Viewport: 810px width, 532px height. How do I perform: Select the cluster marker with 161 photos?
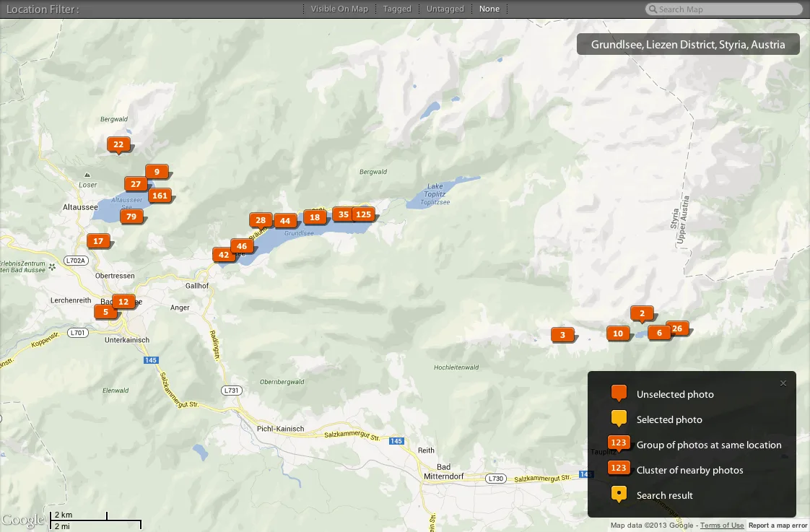(x=160, y=196)
